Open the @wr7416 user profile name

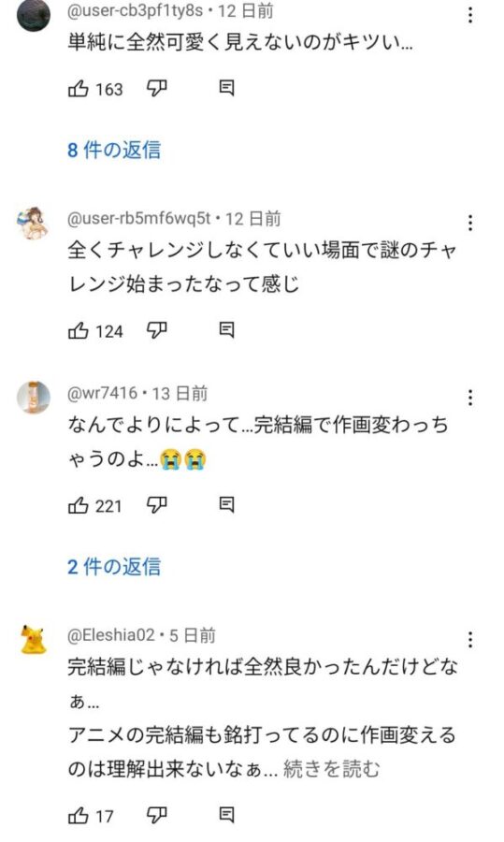coord(102,394)
